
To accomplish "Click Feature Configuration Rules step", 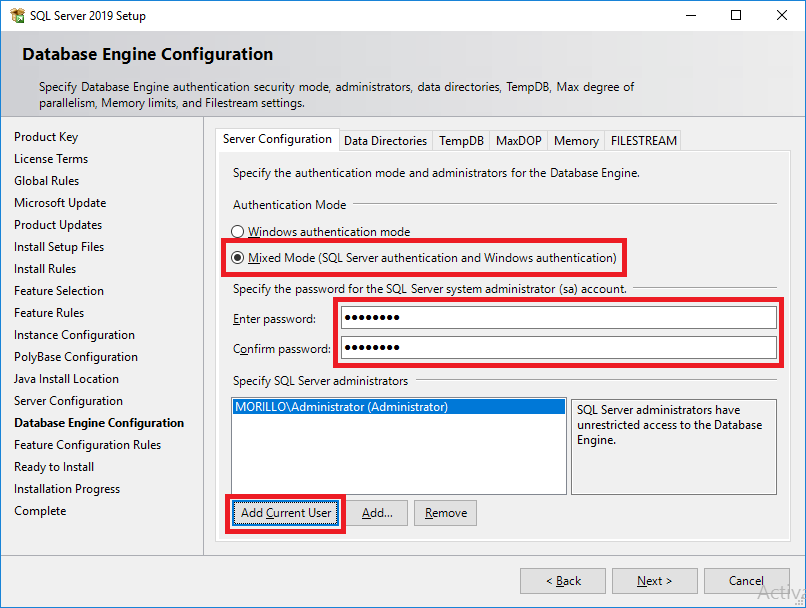I will pos(87,445).
